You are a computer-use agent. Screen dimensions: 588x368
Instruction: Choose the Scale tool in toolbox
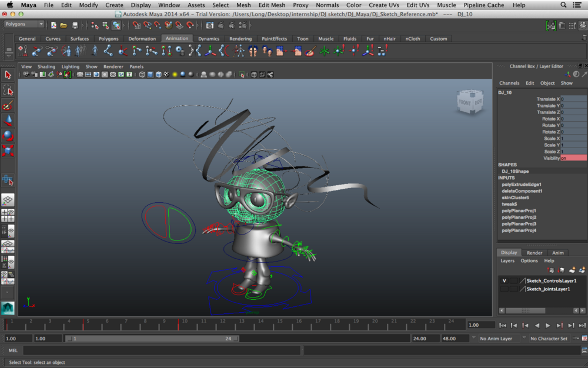(x=8, y=151)
